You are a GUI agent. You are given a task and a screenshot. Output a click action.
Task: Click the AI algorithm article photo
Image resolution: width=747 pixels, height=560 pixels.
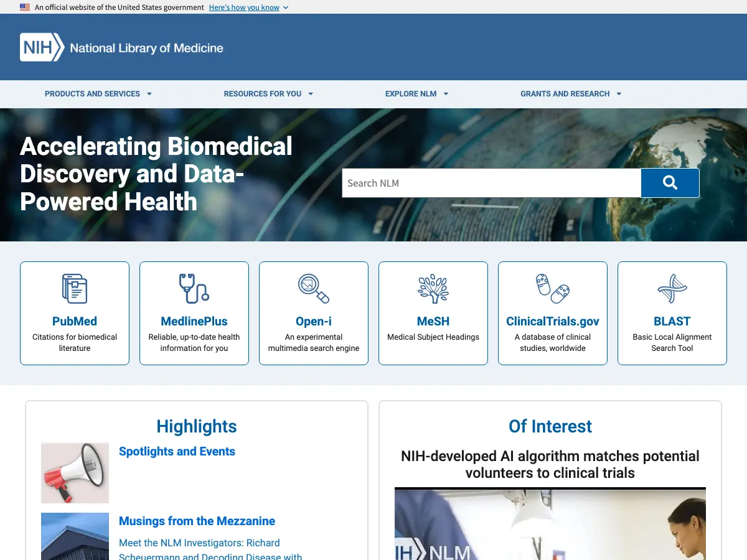(550, 524)
